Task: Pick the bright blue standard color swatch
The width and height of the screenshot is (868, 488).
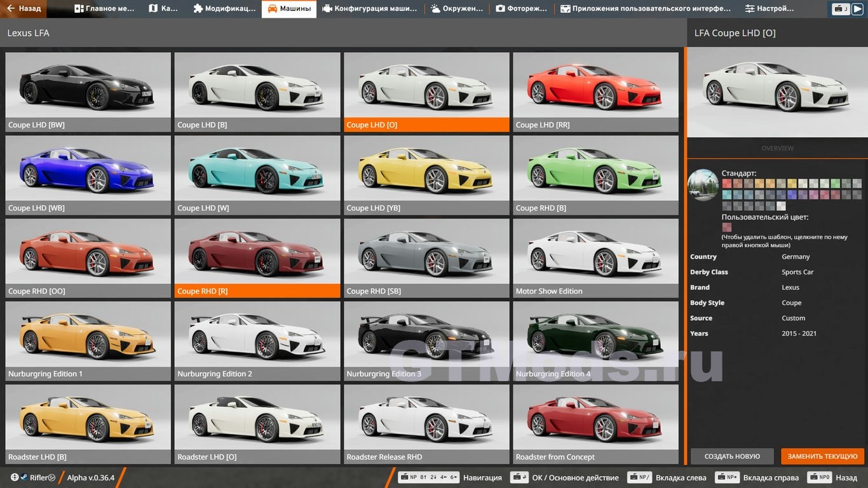Action: [x=792, y=195]
